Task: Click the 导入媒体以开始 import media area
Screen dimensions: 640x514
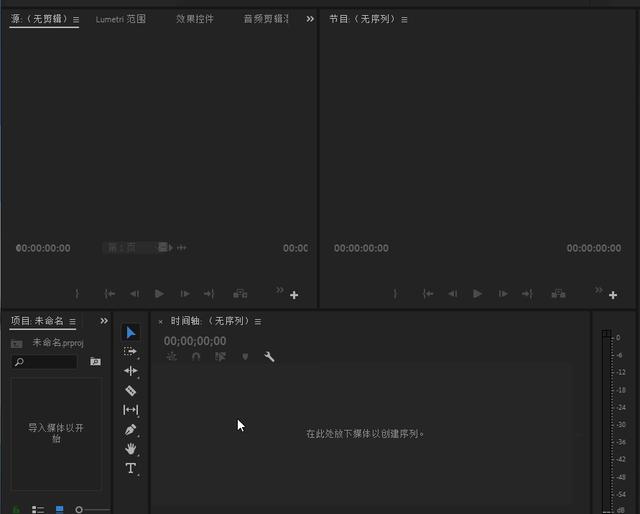Action: point(56,433)
